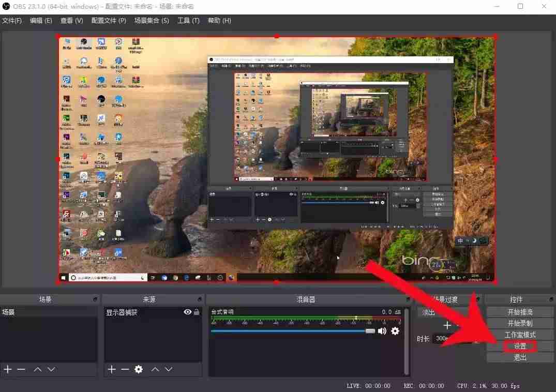Viewport: 556px width, 392px height.
Task: Move the source up in the Sources panel
Action: click(x=155, y=369)
